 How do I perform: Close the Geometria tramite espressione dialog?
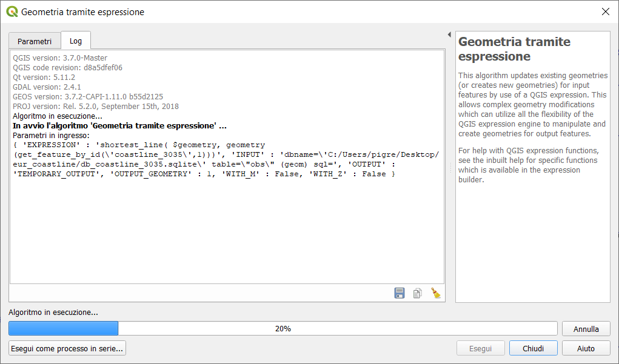click(x=605, y=12)
